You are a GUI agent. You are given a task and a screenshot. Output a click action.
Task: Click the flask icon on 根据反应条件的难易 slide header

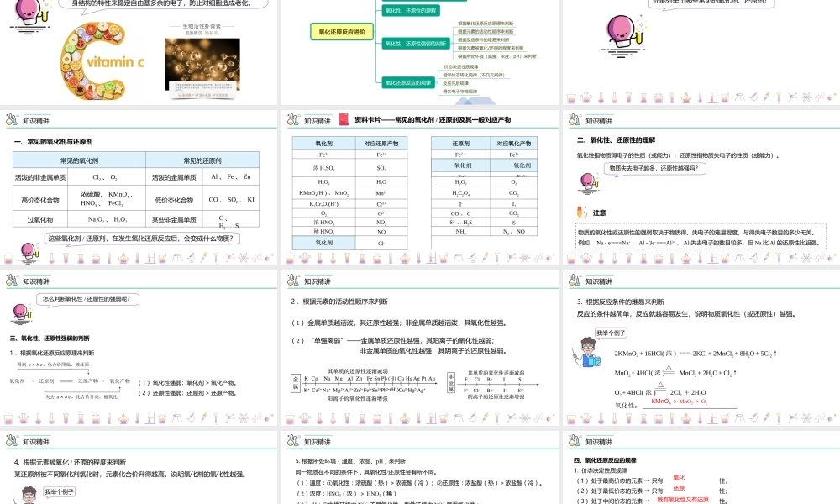click(575, 280)
